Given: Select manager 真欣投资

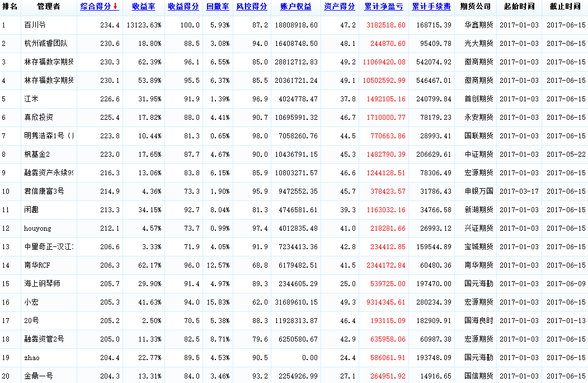Looking at the screenshot, I should tap(39, 117).
